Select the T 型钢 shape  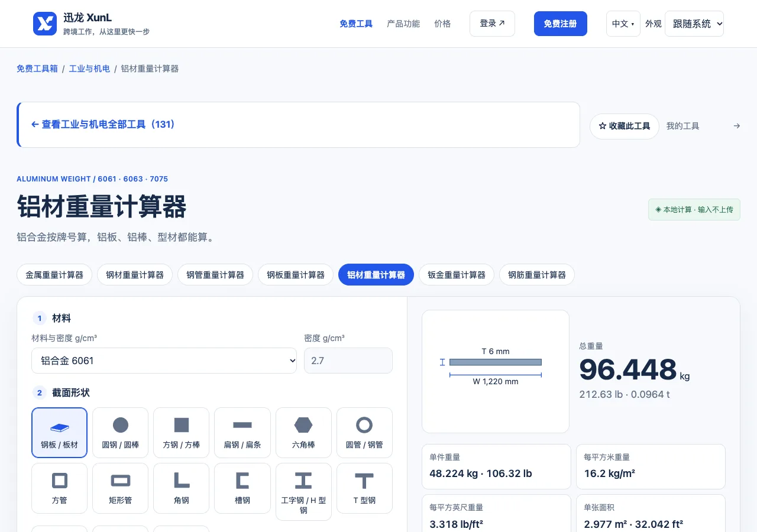[364, 488]
